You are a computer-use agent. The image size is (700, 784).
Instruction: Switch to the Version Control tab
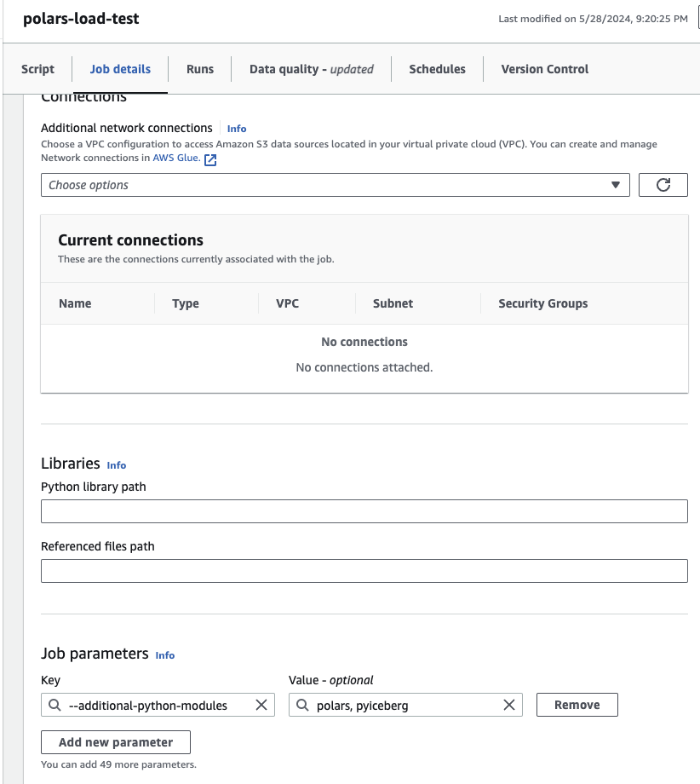click(543, 69)
